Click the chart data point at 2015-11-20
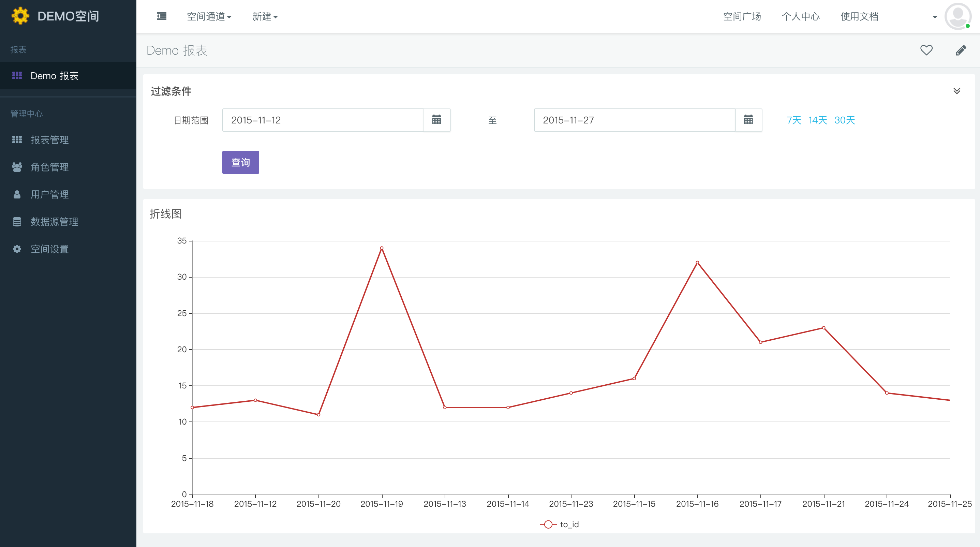Viewport: 980px width, 547px height. pos(318,415)
